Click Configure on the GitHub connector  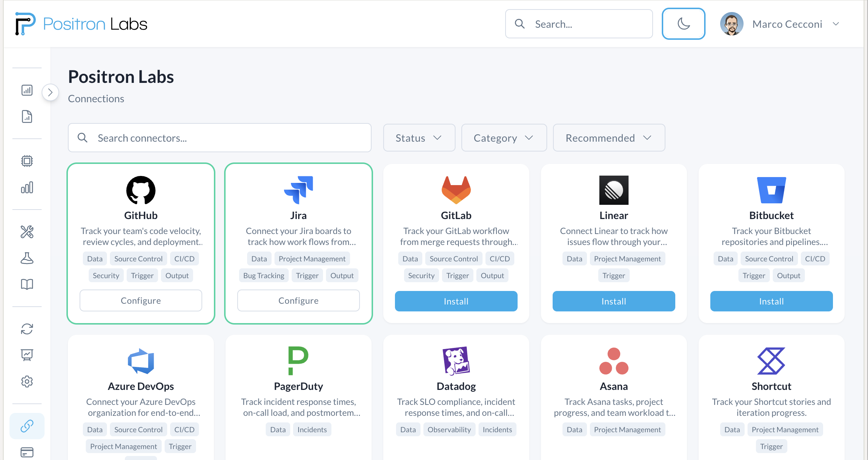point(141,300)
